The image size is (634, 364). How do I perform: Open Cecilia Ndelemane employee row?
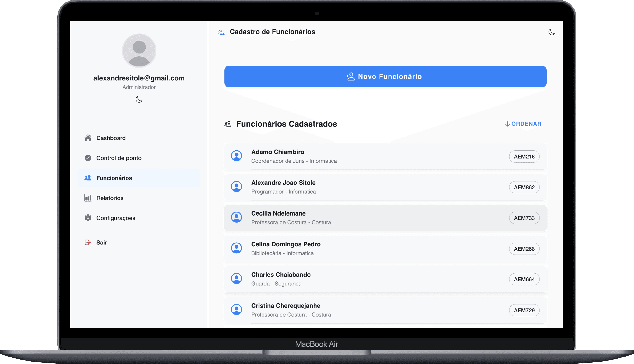385,218
